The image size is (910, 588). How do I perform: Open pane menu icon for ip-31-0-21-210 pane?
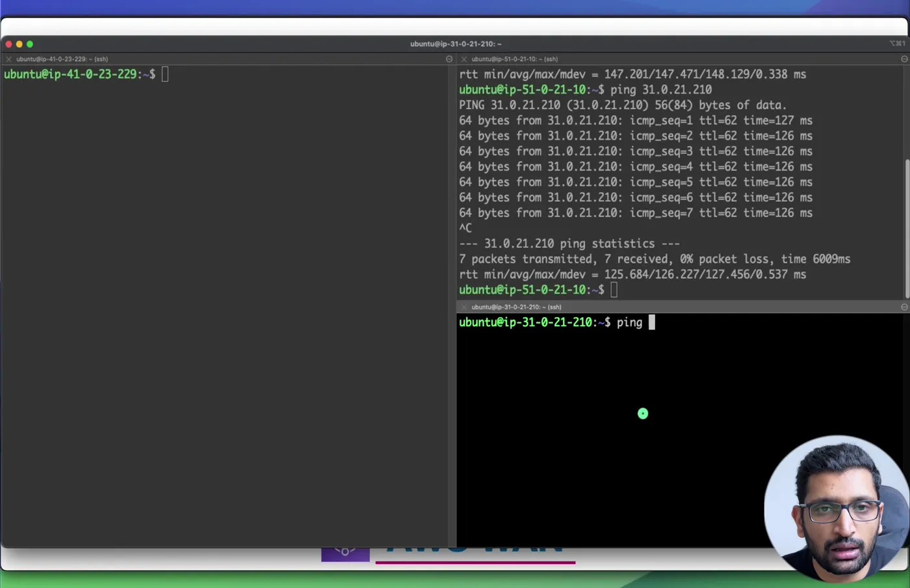pos(904,307)
